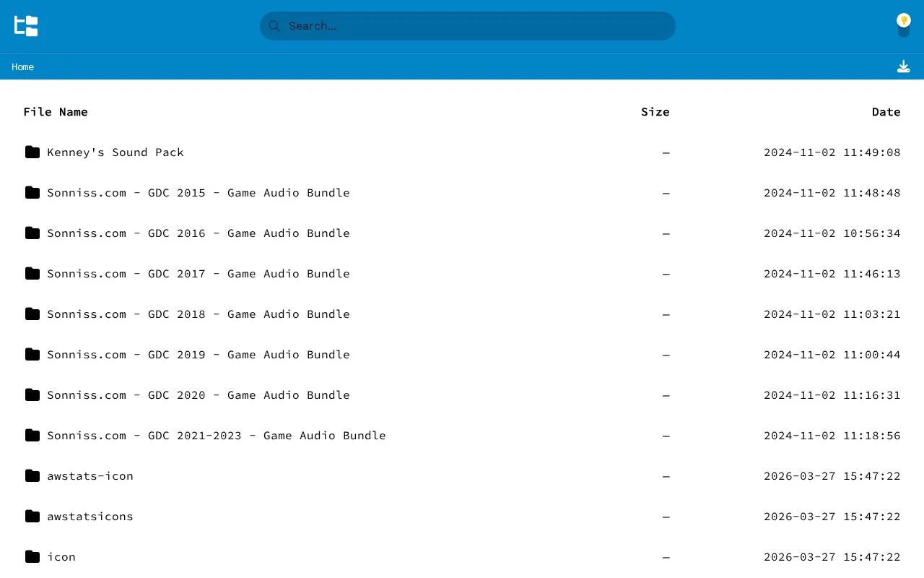This screenshot has height=578, width=924.
Task: Click the magnifier icon in search bar
Action: (274, 26)
